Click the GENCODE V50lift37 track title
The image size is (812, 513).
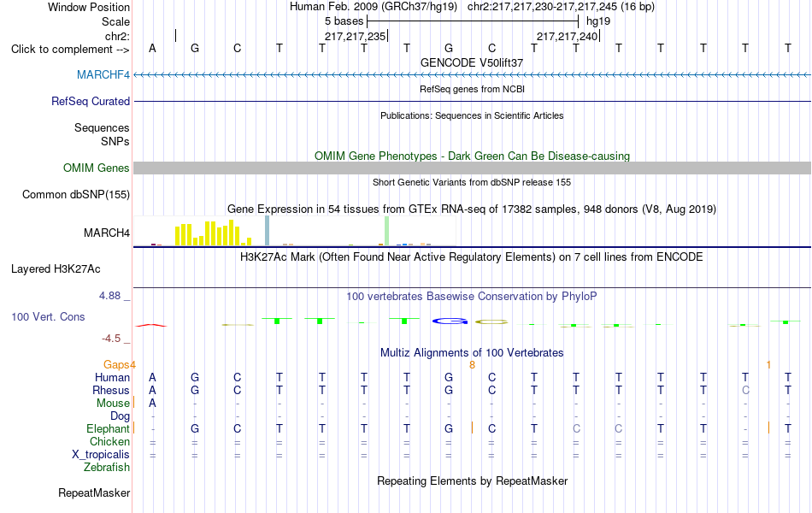472,62
